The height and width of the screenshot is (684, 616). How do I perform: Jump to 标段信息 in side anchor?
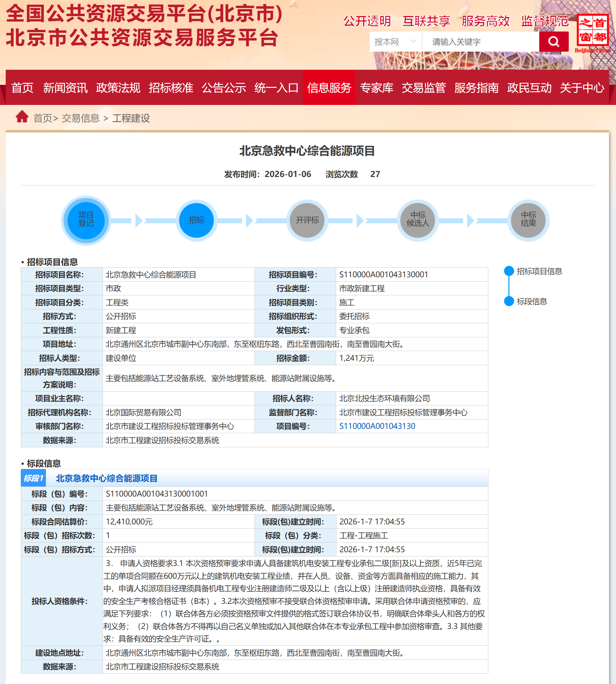tap(532, 301)
